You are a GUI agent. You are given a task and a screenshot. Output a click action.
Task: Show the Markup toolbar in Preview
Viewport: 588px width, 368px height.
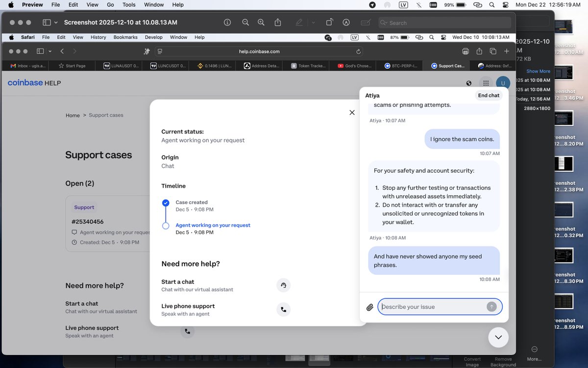click(346, 23)
